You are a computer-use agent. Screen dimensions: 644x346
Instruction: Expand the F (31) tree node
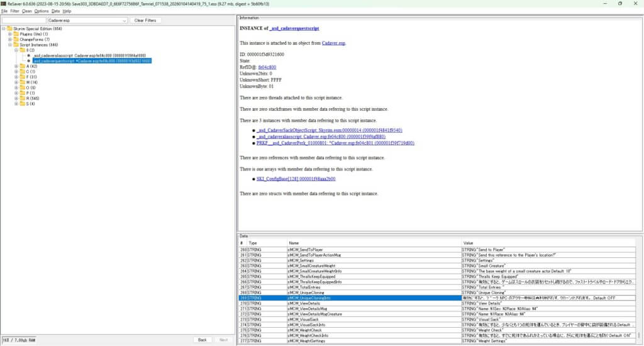click(x=16, y=77)
